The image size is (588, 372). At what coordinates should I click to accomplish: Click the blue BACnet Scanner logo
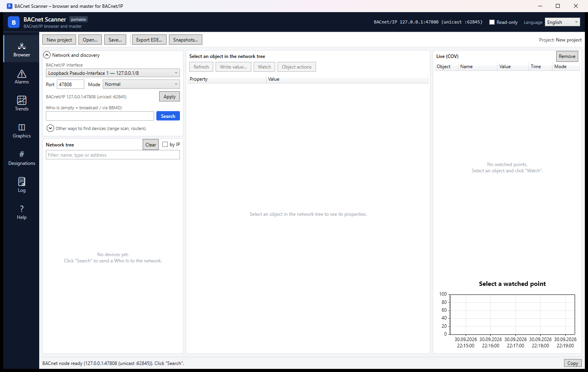click(14, 22)
